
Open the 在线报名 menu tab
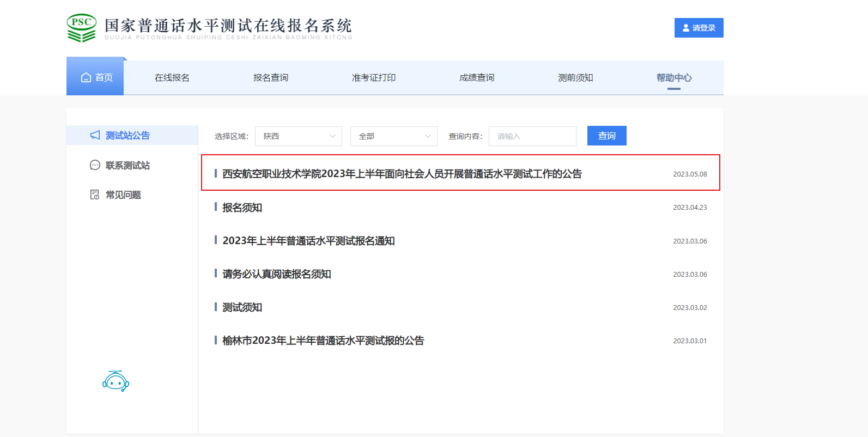[x=172, y=78]
